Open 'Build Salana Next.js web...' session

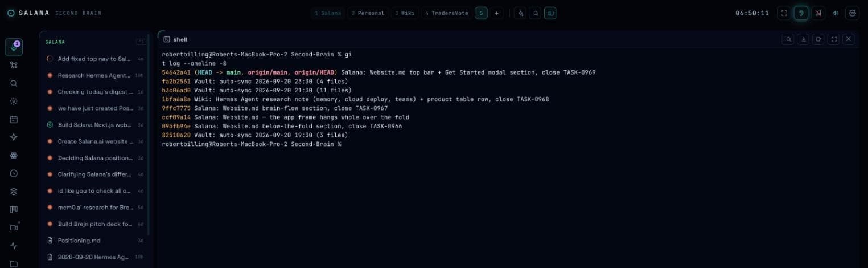94,124
